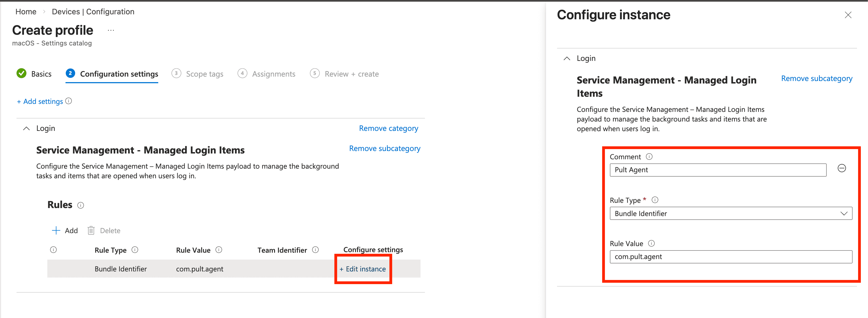Click the info icon beside Team Identifier column
The image size is (868, 318).
point(316,250)
